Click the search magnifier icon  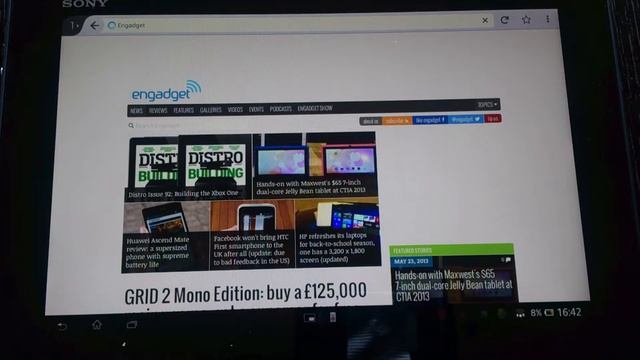point(131,126)
